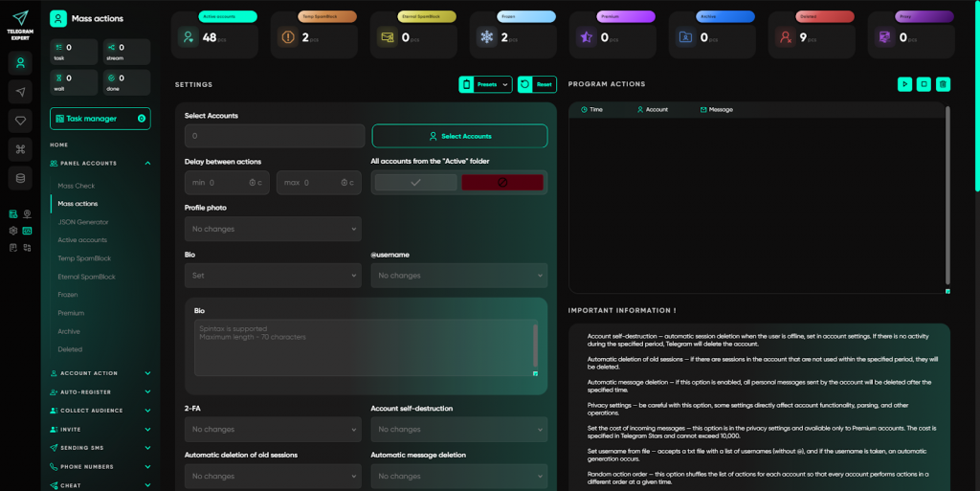Click the Select Accounts button
This screenshot has height=491, width=980.
[x=459, y=136]
